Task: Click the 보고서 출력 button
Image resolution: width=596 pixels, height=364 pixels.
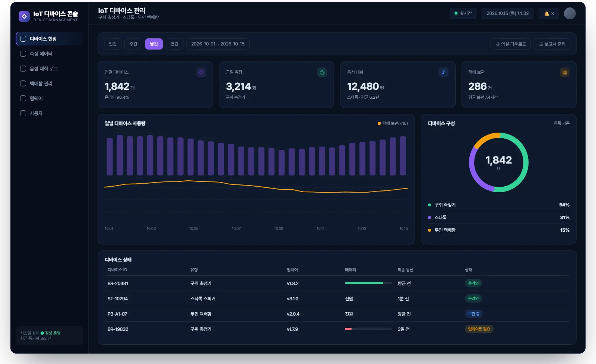Action: pyautogui.click(x=552, y=44)
